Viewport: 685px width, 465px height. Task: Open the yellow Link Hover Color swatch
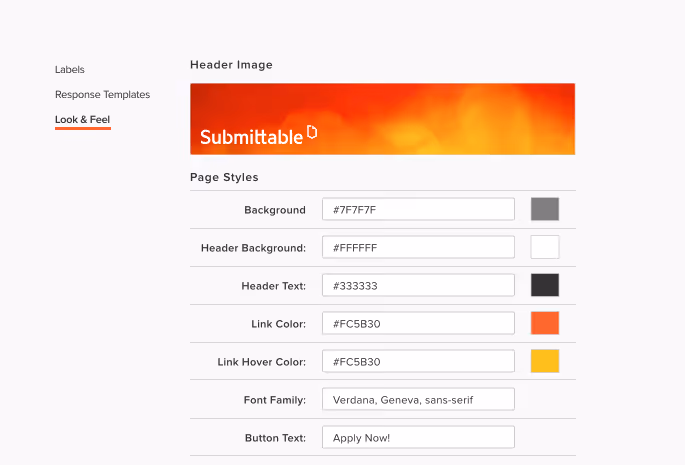tap(545, 361)
